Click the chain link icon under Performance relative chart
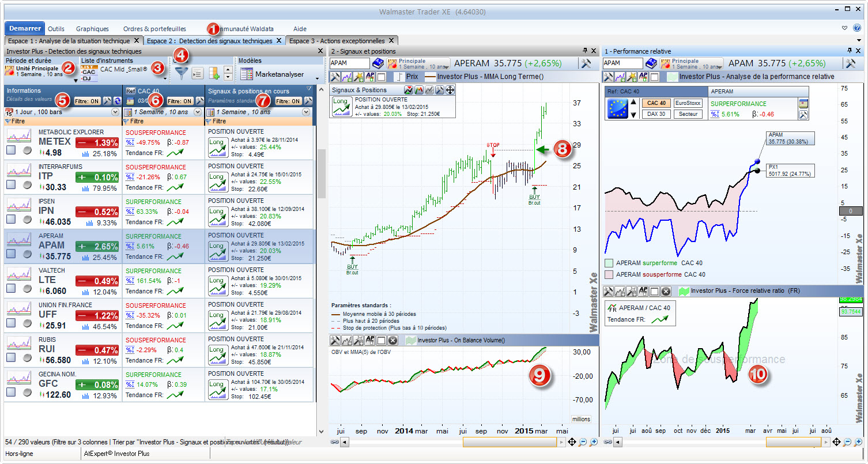 point(607,442)
